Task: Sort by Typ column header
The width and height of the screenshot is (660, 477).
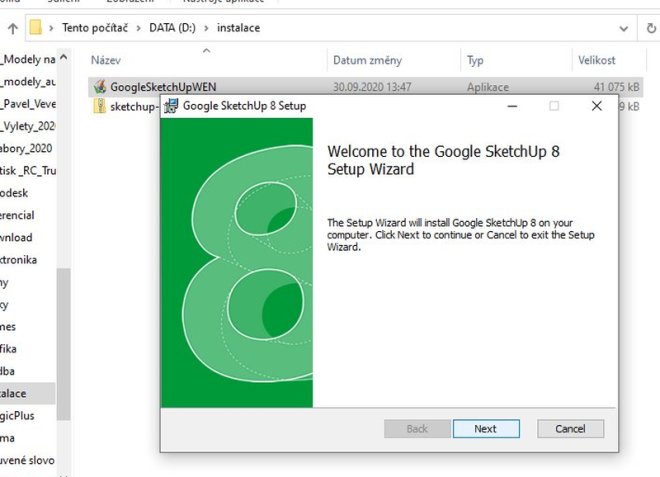Action: [475, 60]
